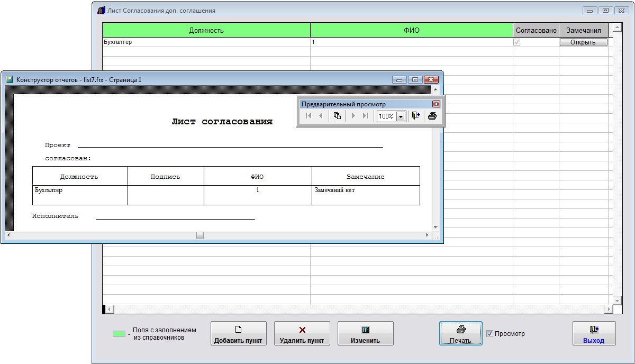Click the close preview door icon
Viewport: 635px width, 364px height.
(x=416, y=116)
